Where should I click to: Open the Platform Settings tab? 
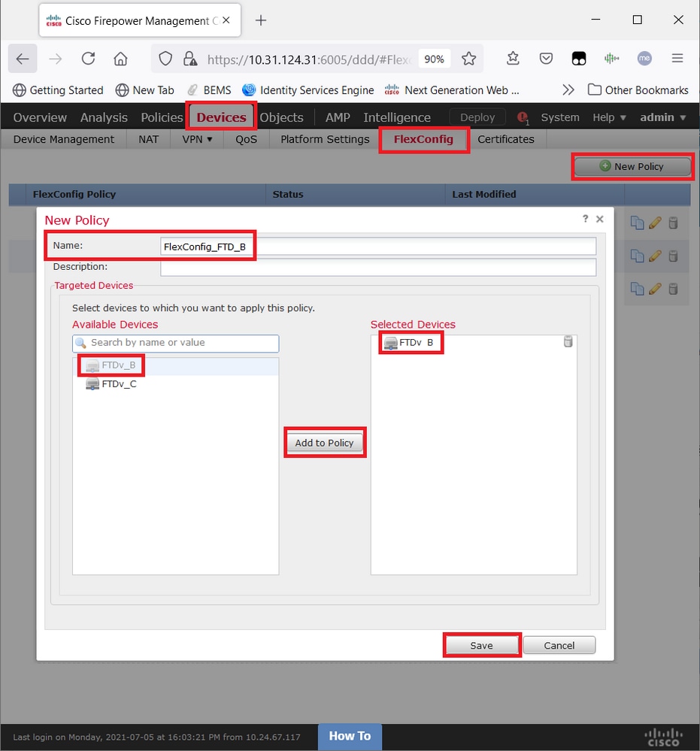pyautogui.click(x=325, y=139)
